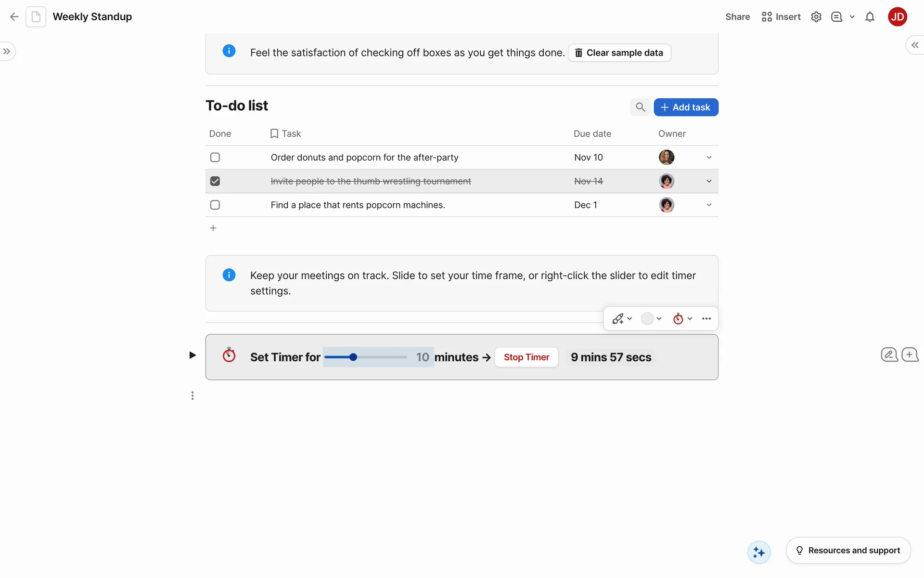Open the notifications bell

point(870,17)
